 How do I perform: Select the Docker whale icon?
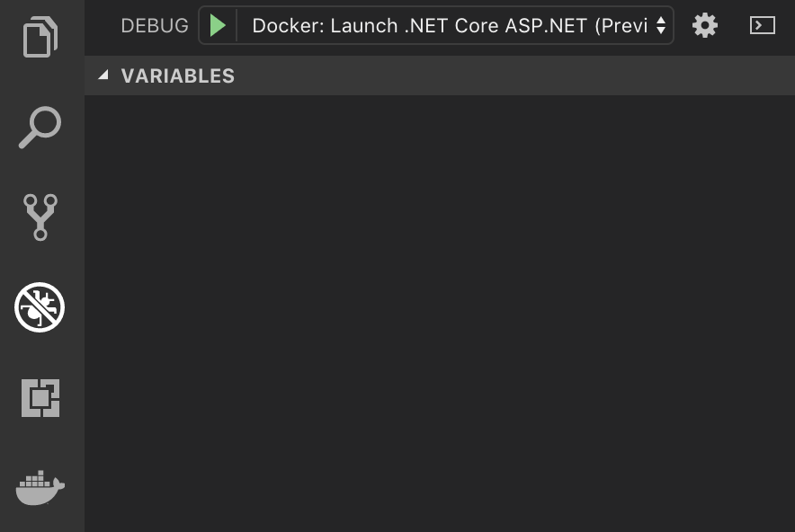coord(41,488)
